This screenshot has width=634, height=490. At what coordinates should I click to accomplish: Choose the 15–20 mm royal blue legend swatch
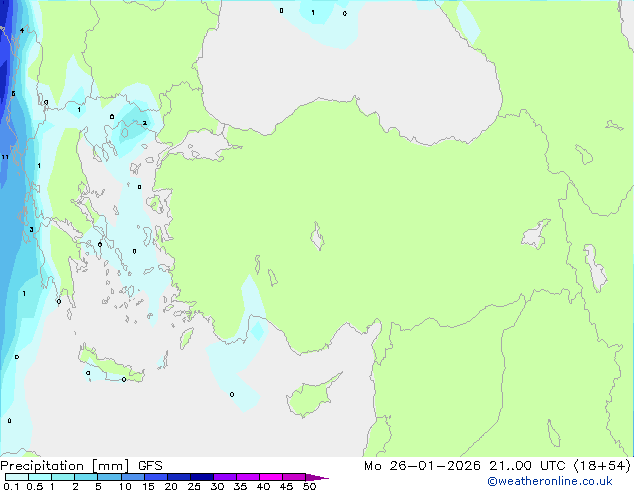pyautogui.click(x=156, y=477)
